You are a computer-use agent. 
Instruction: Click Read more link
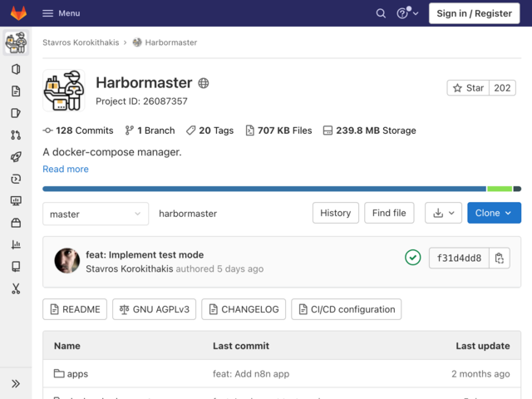(66, 169)
